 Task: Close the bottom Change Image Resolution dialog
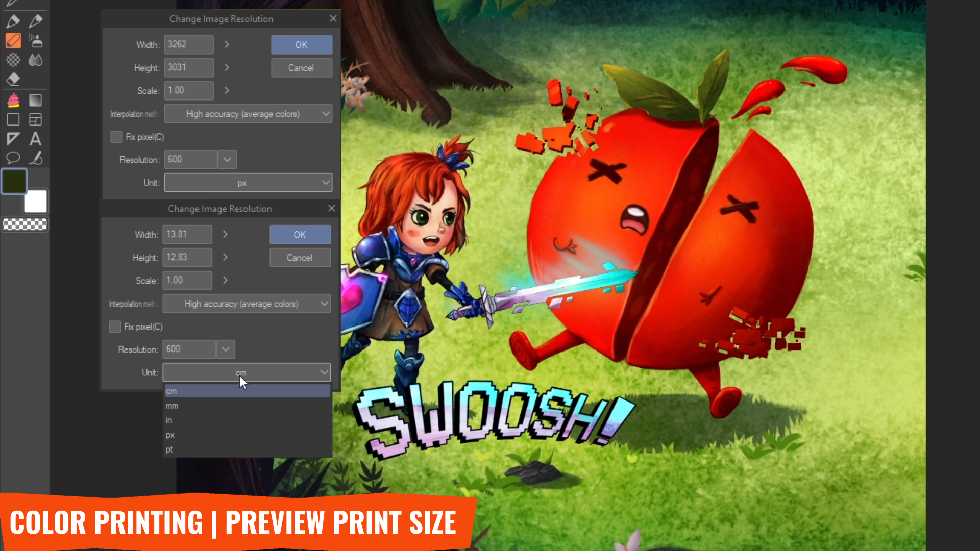[332, 208]
